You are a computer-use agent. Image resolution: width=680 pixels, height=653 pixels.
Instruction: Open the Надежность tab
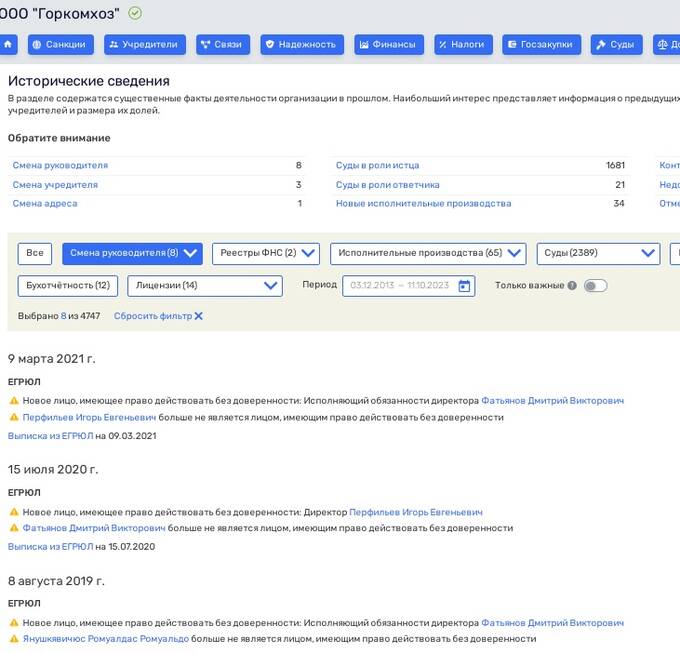pos(302,44)
